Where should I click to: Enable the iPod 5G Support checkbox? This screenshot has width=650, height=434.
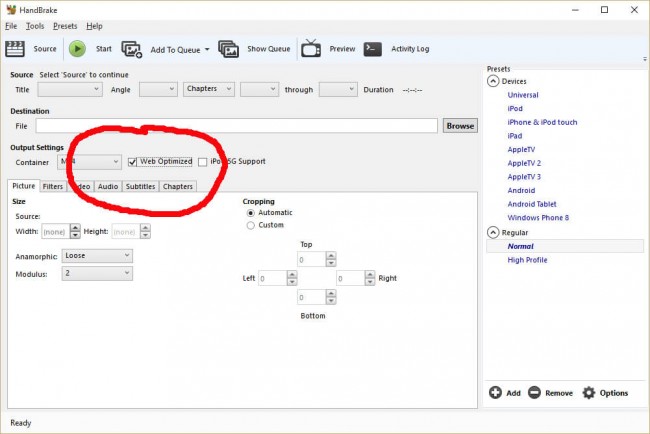click(x=202, y=162)
